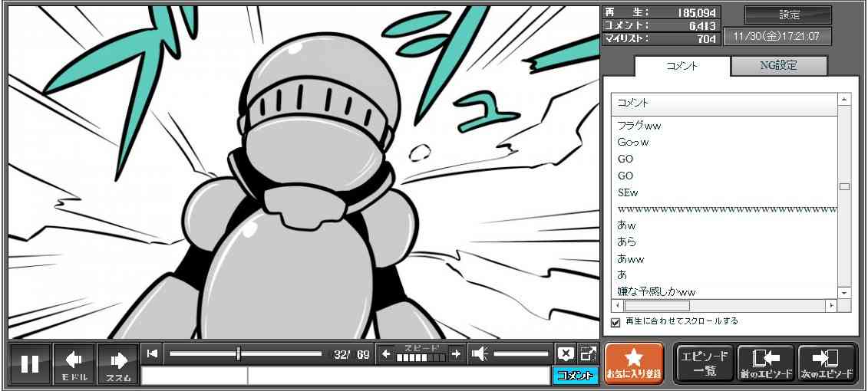Click the ススム forward arrow button
This screenshot has height=391, width=868.
[118, 363]
